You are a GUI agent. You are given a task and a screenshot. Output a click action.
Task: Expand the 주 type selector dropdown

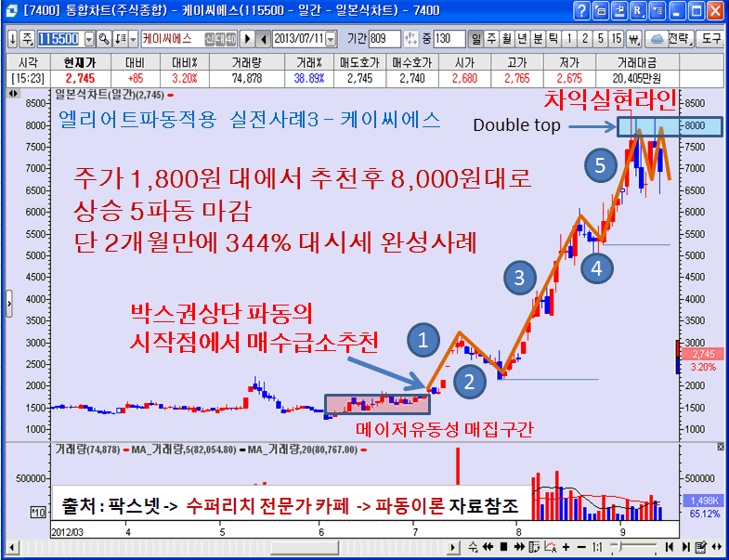coord(28,39)
